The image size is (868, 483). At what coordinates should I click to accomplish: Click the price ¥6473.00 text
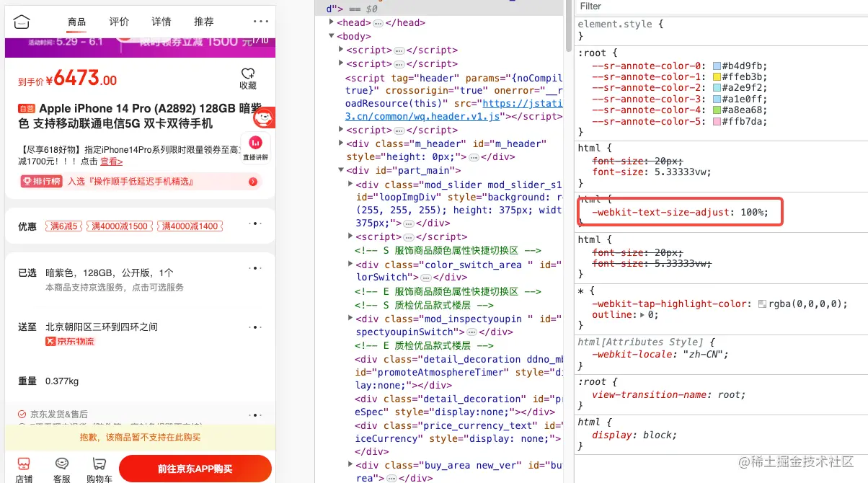click(x=82, y=78)
